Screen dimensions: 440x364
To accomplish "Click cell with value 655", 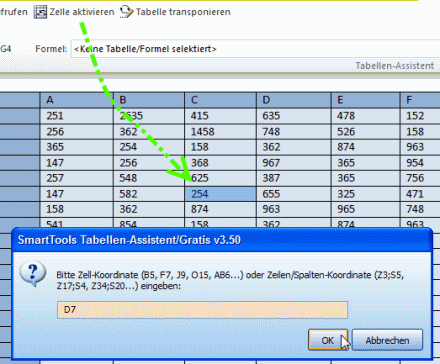I will [x=294, y=194].
